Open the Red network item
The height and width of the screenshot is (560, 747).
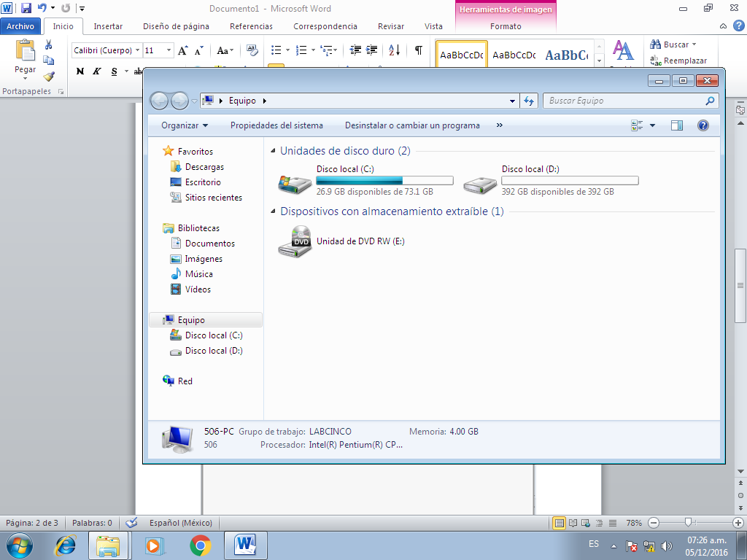click(184, 381)
